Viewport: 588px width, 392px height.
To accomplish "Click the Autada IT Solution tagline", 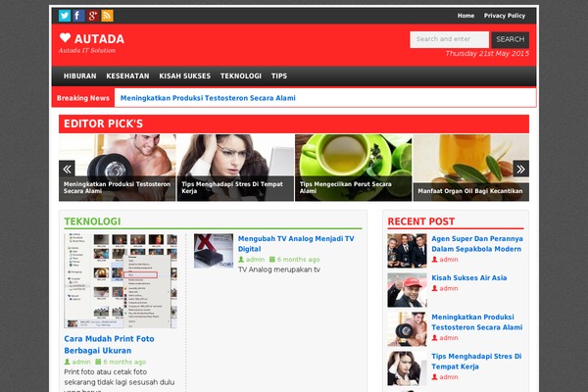I will [87, 50].
